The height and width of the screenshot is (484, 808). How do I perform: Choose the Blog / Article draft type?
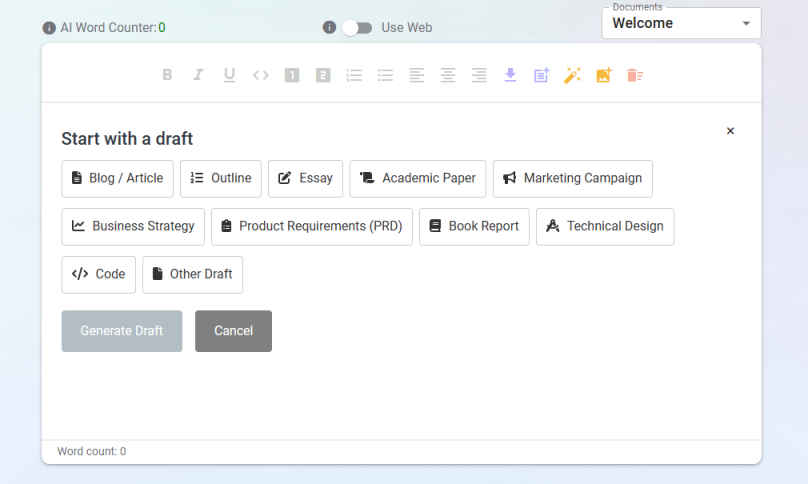click(117, 178)
